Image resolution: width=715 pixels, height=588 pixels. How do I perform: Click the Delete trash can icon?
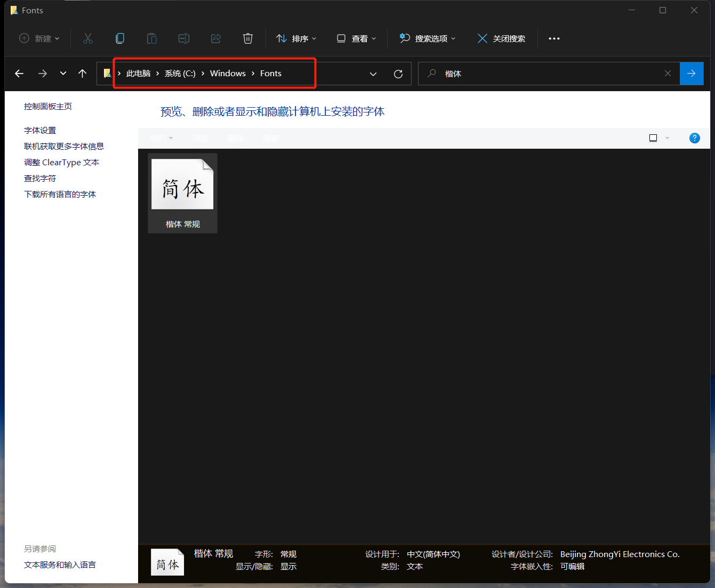point(248,38)
